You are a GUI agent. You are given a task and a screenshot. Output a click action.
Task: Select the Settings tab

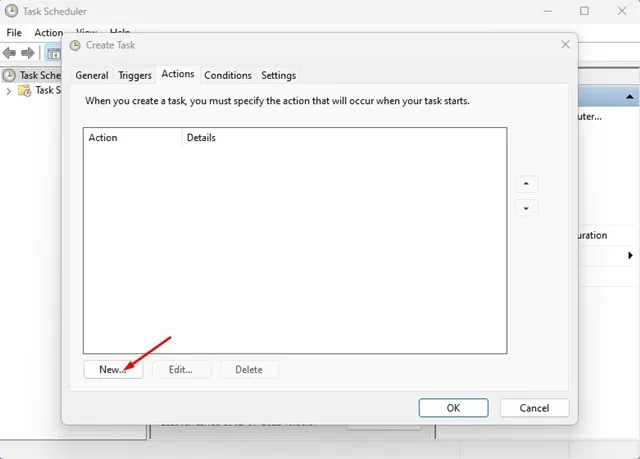(x=278, y=75)
